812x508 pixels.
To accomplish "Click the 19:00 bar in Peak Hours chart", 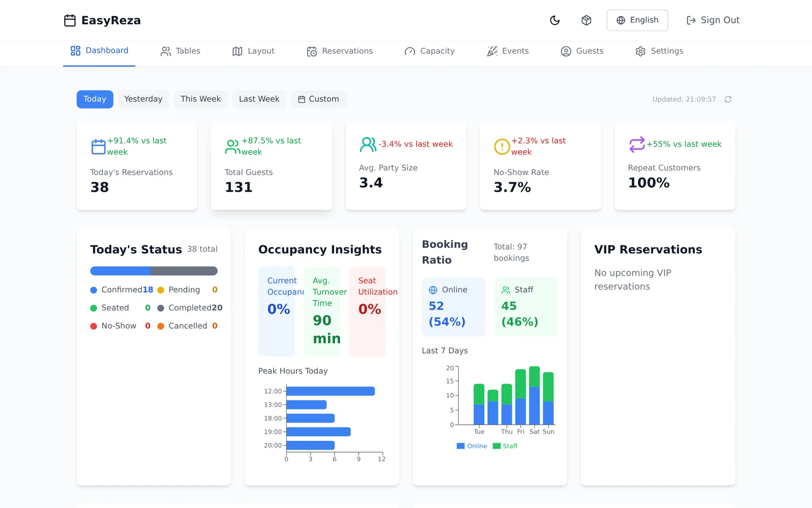I will [319, 432].
